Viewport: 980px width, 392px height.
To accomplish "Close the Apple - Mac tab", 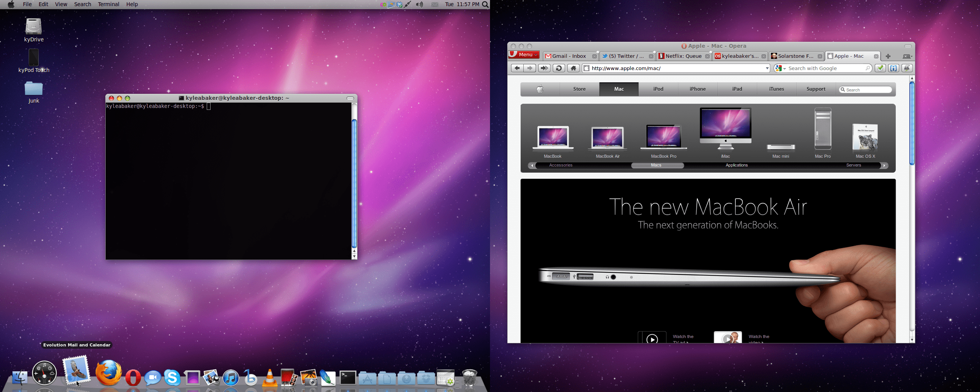I will 876,56.
